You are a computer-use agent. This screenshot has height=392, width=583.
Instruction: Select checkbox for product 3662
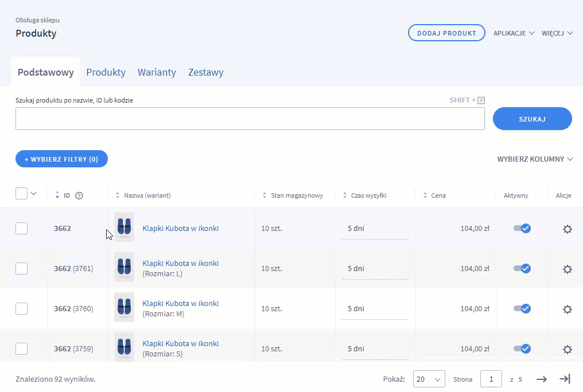pos(22,228)
